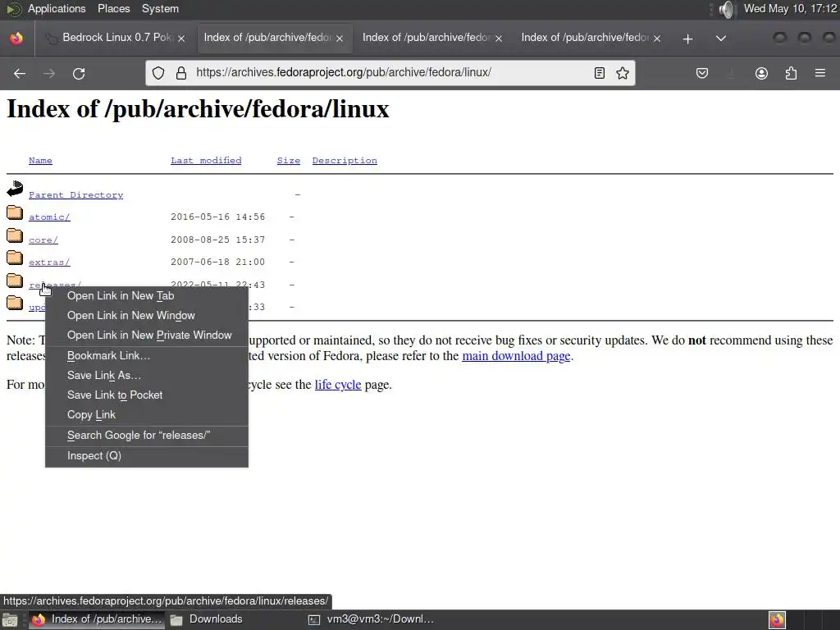Image resolution: width=840 pixels, height=630 pixels.
Task: Open the volume speaker icon in the panel
Action: point(726,9)
